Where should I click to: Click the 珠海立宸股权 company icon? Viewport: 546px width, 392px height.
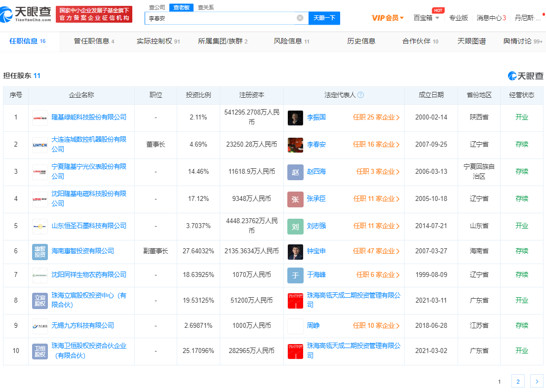click(40, 300)
